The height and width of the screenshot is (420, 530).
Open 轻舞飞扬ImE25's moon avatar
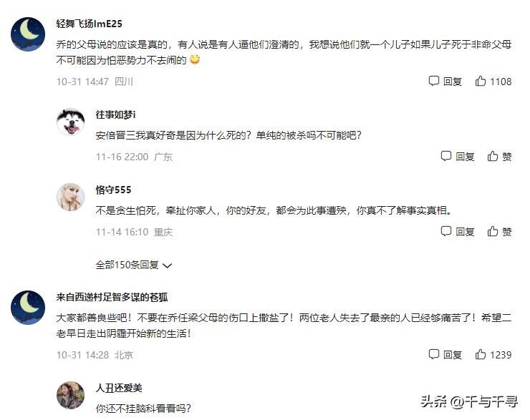click(28, 34)
